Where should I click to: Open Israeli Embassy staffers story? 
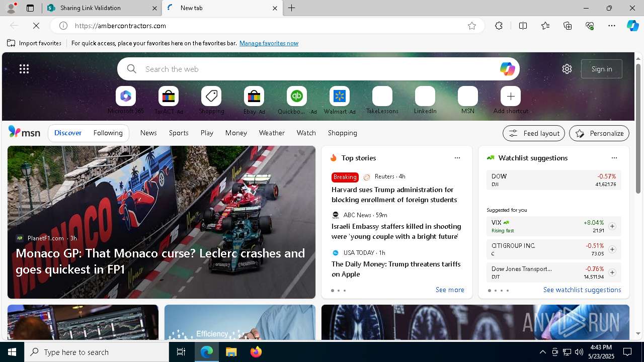pyautogui.click(x=396, y=231)
